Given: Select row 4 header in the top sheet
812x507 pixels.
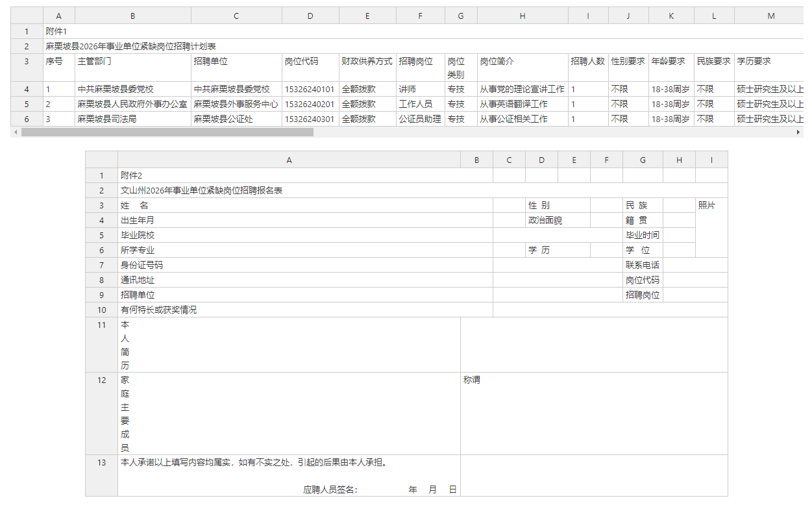Looking at the screenshot, I should pyautogui.click(x=27, y=89).
